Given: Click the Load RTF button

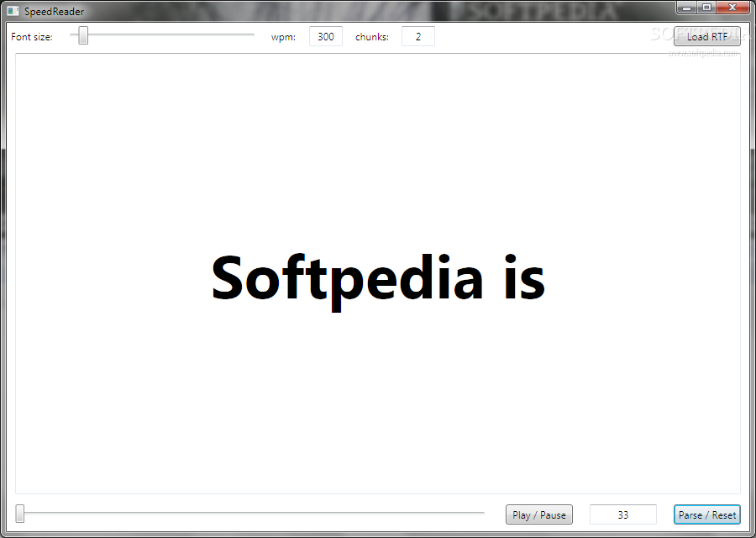Looking at the screenshot, I should 706,36.
